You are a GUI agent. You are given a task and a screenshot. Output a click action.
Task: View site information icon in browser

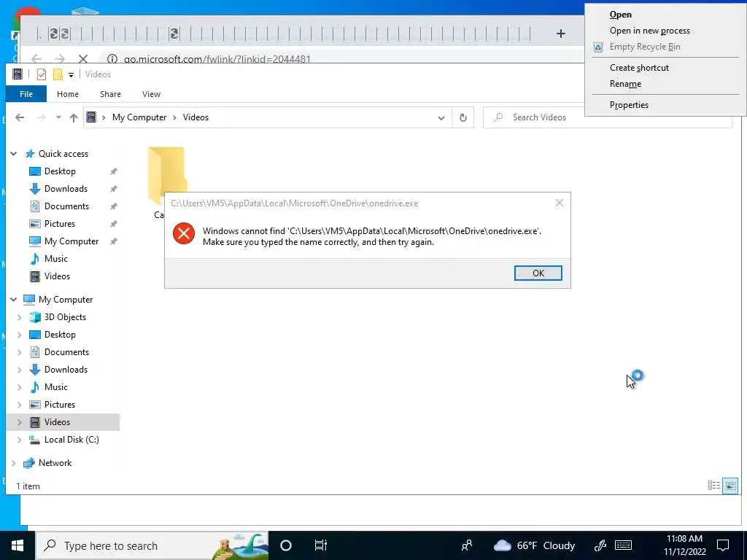tap(112, 59)
